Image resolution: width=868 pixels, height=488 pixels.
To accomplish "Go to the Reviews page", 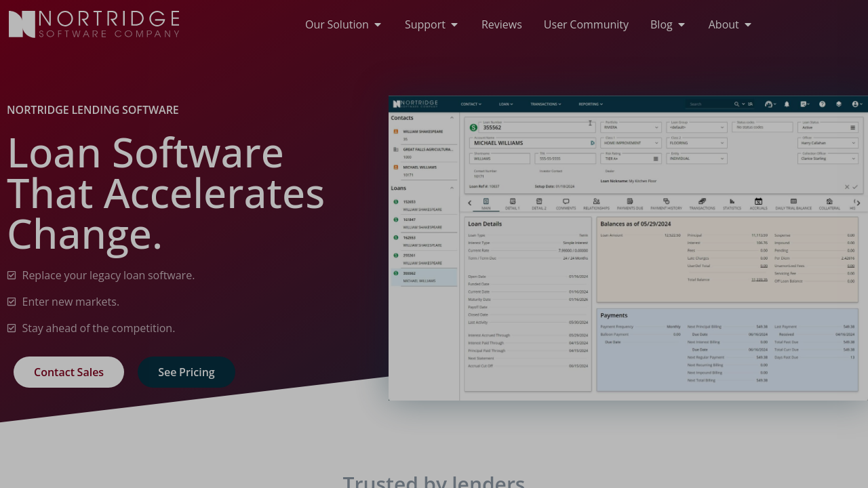I will tap(502, 24).
